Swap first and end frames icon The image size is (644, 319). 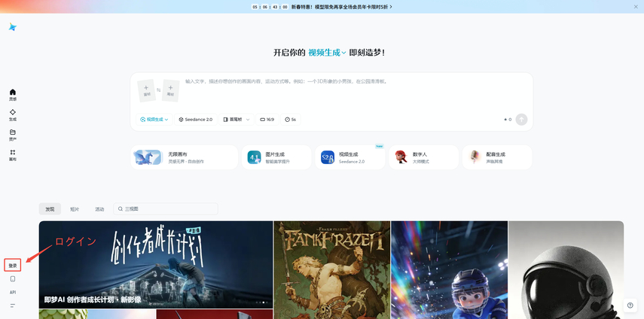pos(158,90)
